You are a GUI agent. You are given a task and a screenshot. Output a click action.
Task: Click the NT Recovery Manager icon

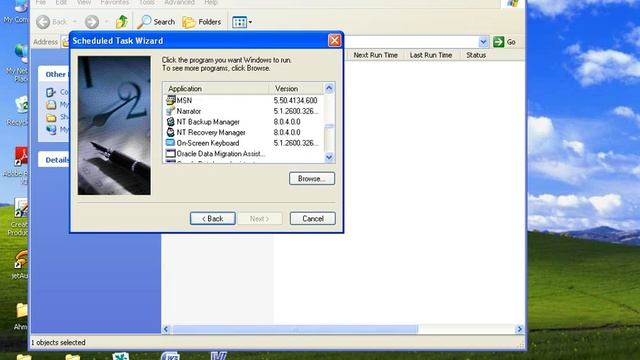(171, 132)
